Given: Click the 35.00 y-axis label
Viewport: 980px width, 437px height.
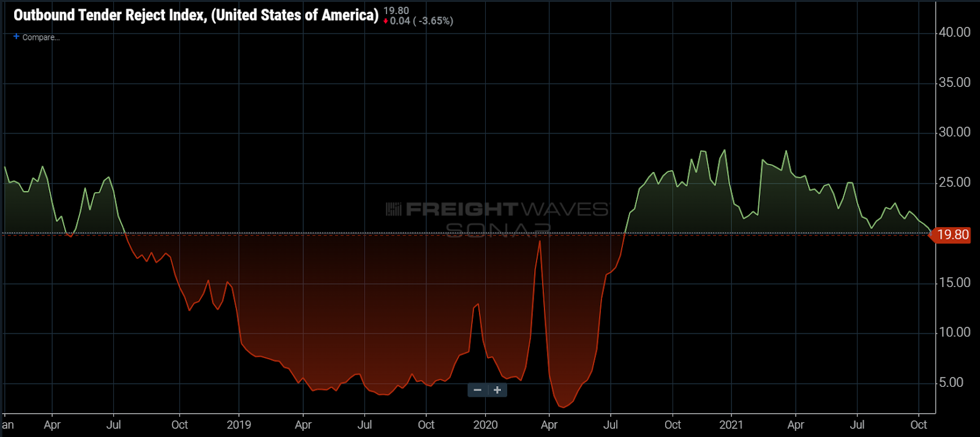Looking at the screenshot, I should [954, 83].
